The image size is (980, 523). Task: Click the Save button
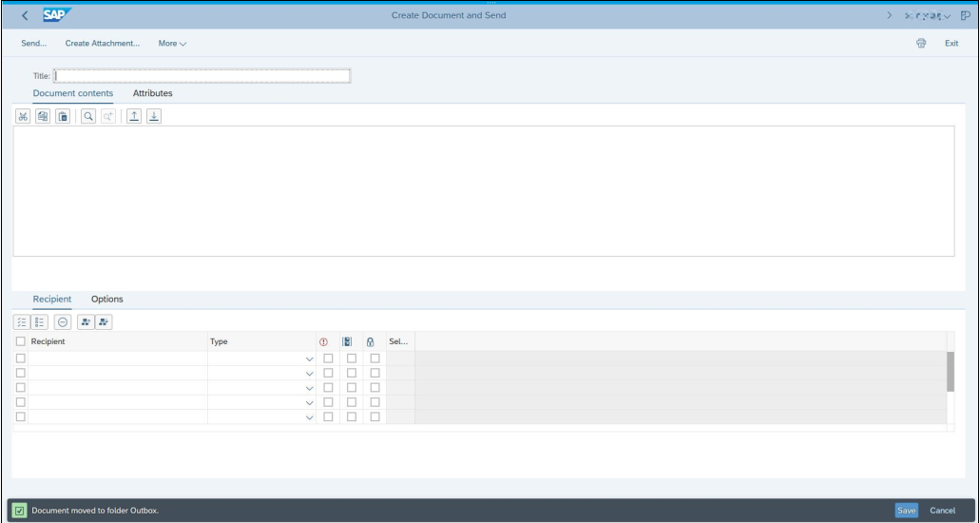[906, 511]
